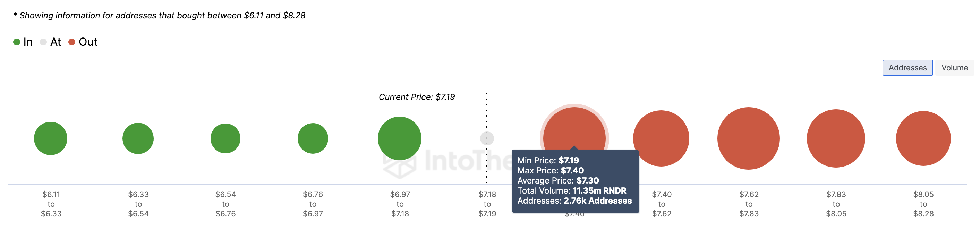Toggle the gray At legend item

pyautogui.click(x=51, y=42)
